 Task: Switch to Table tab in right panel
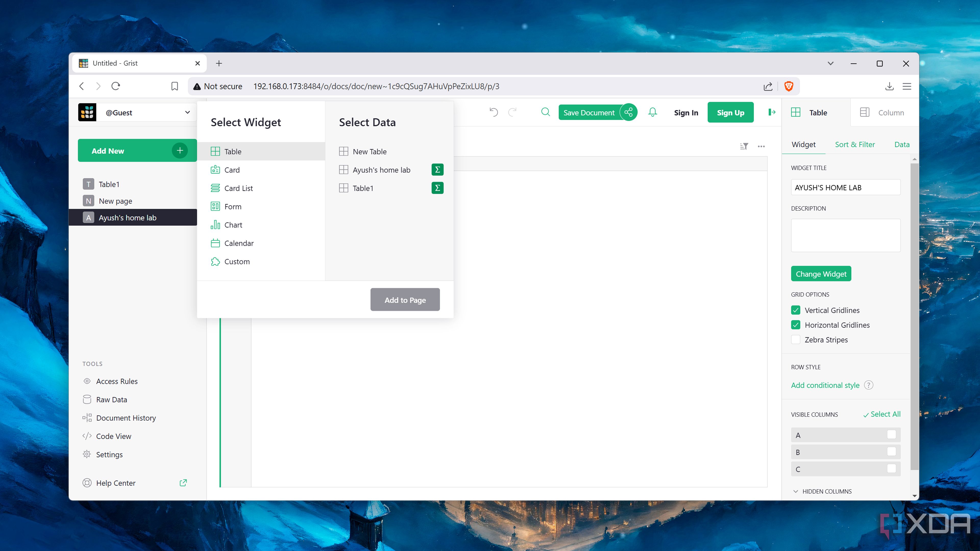[x=816, y=112]
